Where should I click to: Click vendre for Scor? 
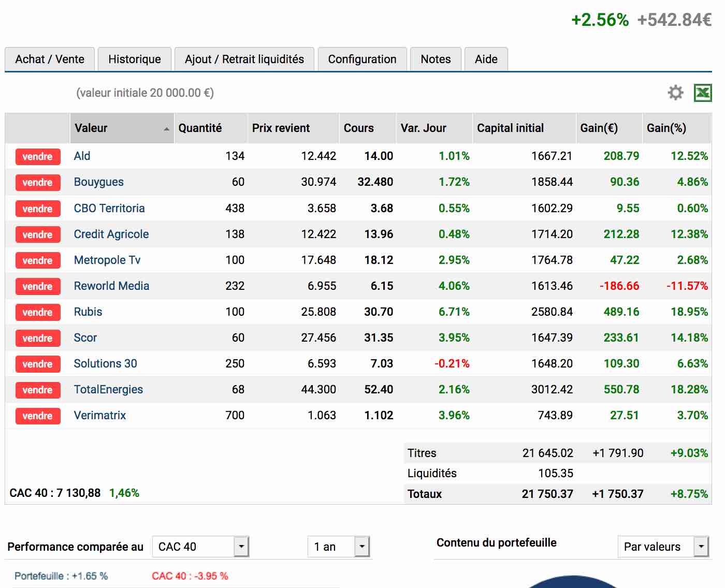[x=38, y=338]
